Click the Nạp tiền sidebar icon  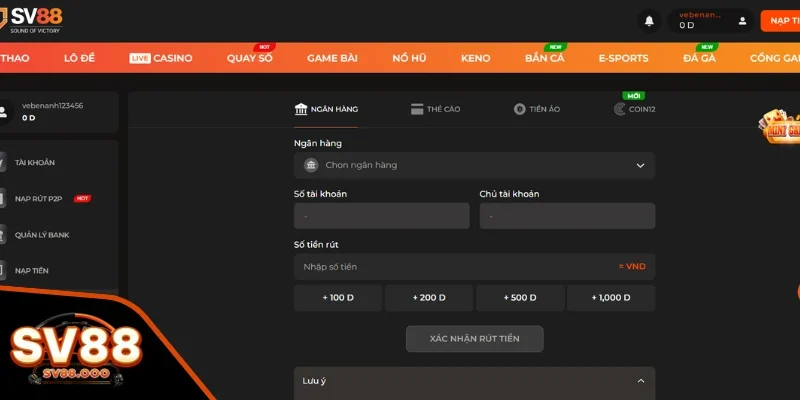[x=3, y=270]
